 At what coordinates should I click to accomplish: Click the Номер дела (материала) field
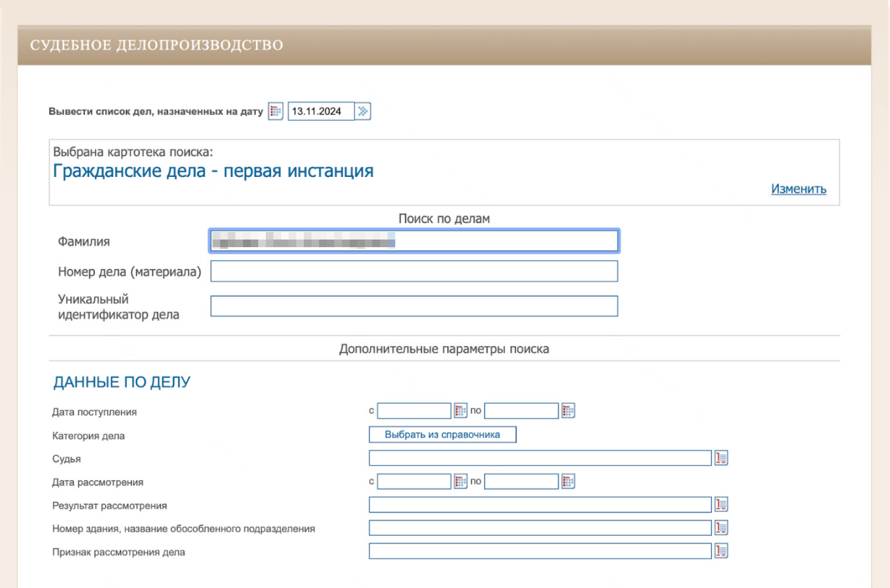(414, 271)
